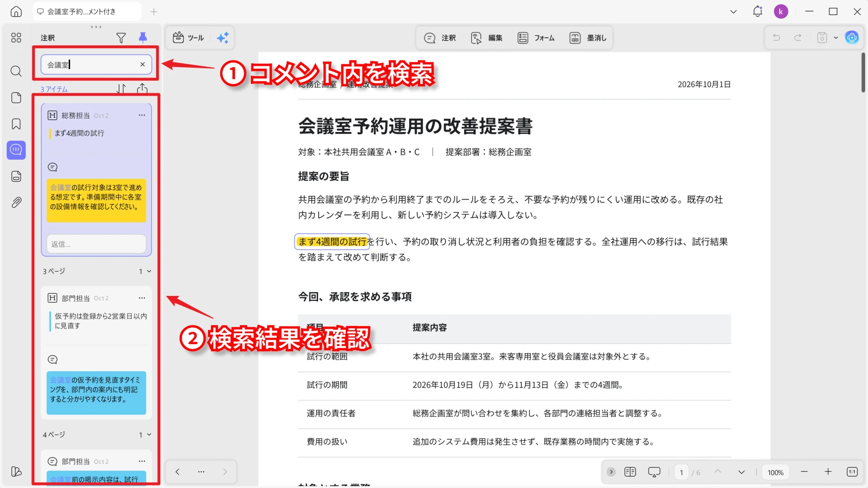Zoom in with the plus button

pyautogui.click(x=828, y=472)
